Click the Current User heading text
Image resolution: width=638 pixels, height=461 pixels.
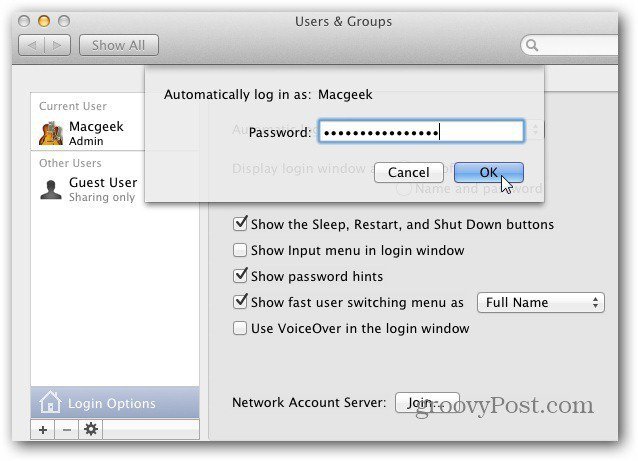click(73, 106)
